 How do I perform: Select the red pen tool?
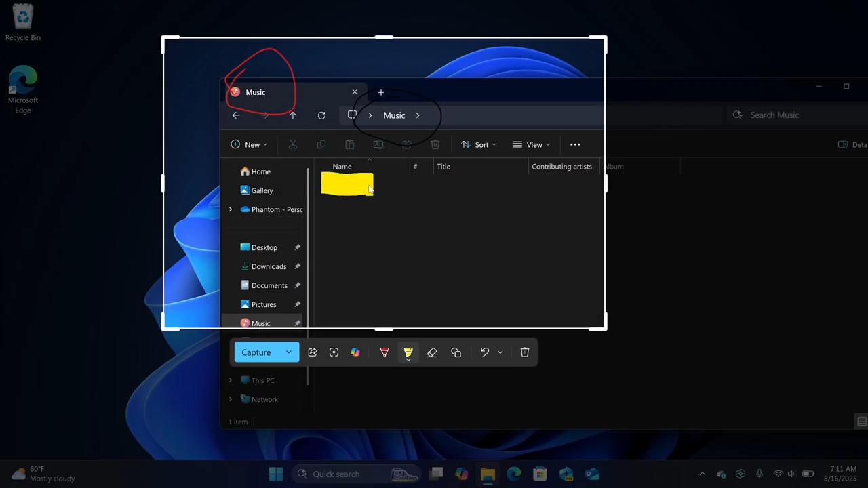tap(384, 352)
